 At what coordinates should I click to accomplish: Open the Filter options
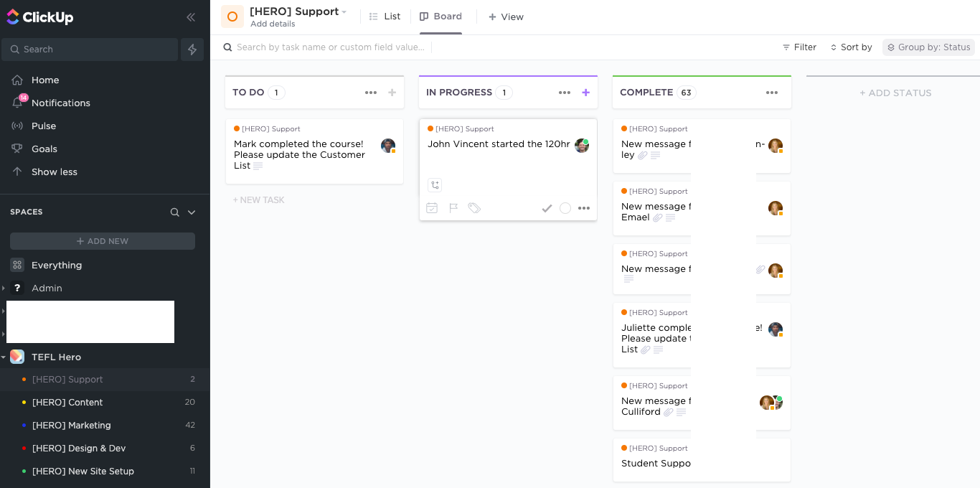[799, 47]
